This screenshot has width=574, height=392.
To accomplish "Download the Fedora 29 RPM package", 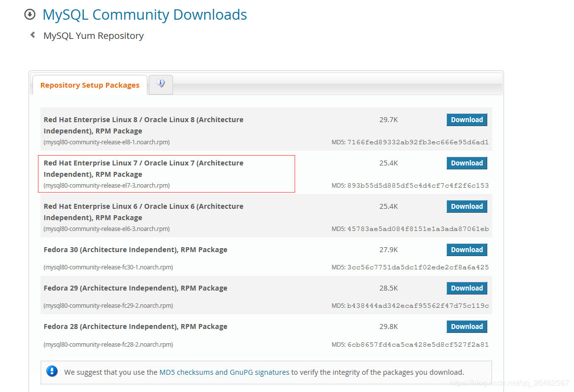I will tap(467, 288).
